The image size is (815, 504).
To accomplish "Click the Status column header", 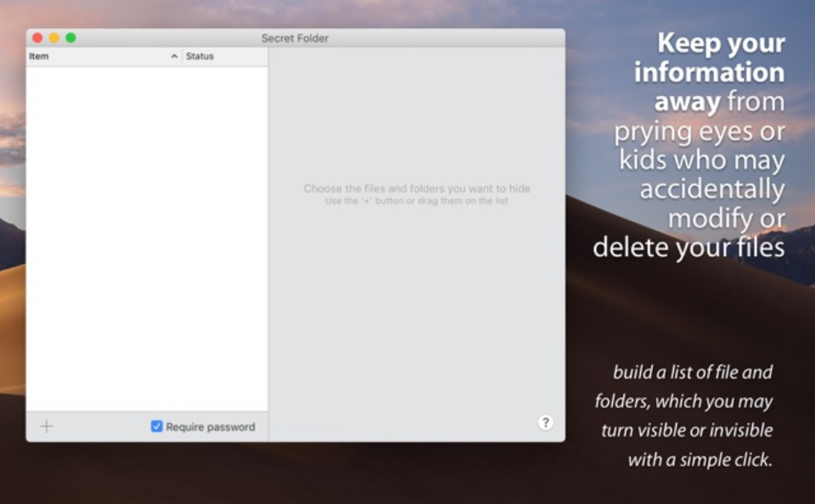I will coord(225,56).
